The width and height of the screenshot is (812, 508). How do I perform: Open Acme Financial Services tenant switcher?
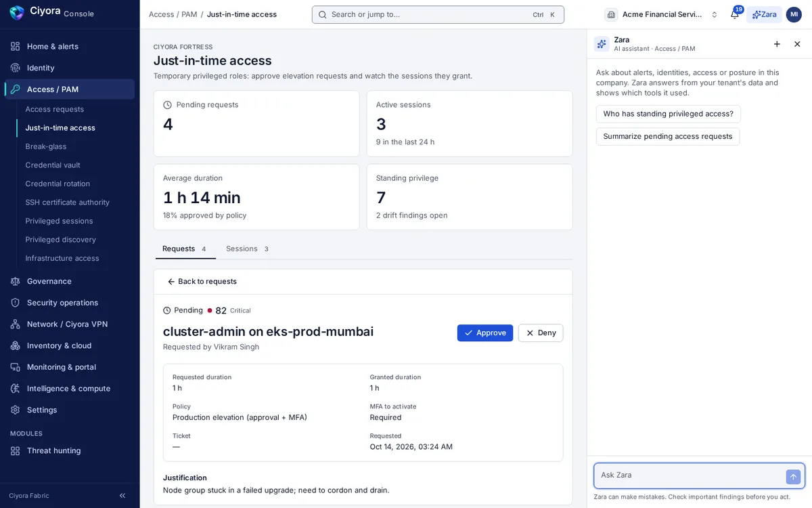tap(662, 14)
